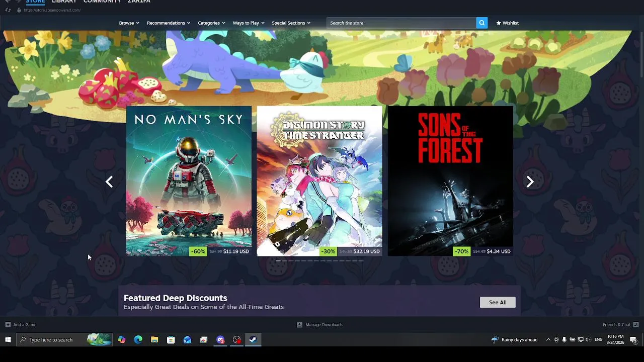Open the ZARIFA profile tab
This screenshot has height=362, width=644.
point(139,2)
